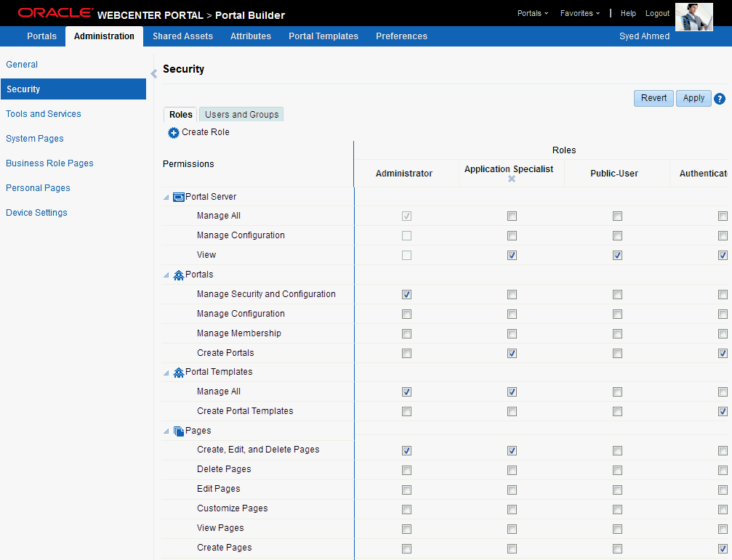Click the Portal Server monitor icon
The width and height of the screenshot is (732, 560).
point(178,198)
